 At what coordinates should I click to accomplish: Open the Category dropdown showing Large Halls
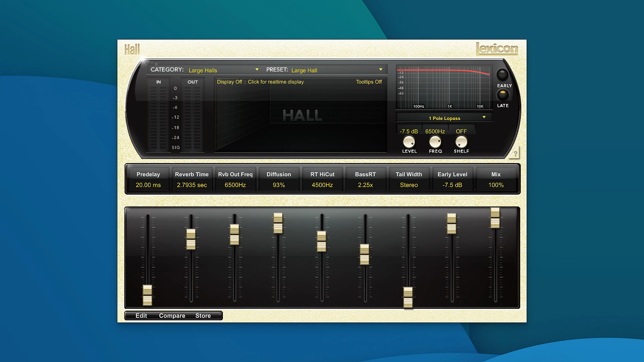pyautogui.click(x=222, y=70)
